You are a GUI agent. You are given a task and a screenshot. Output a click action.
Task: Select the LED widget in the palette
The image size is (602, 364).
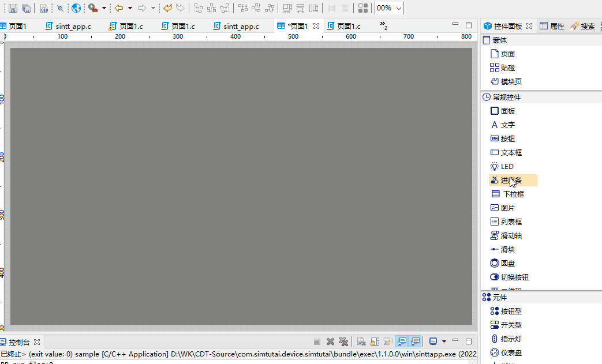[507, 167]
